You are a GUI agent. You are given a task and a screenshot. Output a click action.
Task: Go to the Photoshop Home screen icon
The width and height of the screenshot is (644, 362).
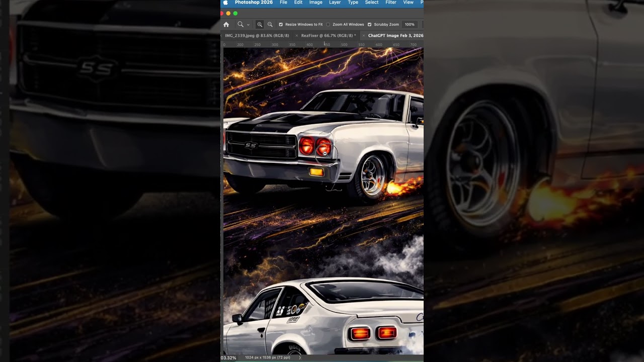tap(226, 24)
